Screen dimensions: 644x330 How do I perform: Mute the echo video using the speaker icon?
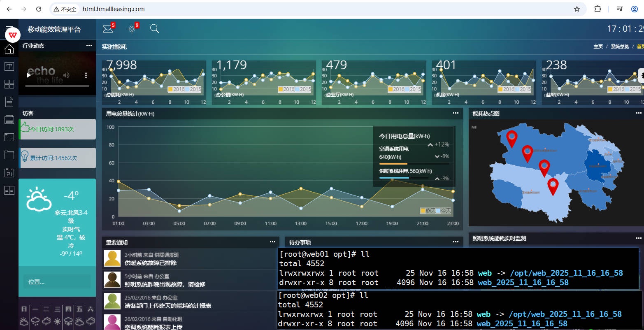click(66, 75)
